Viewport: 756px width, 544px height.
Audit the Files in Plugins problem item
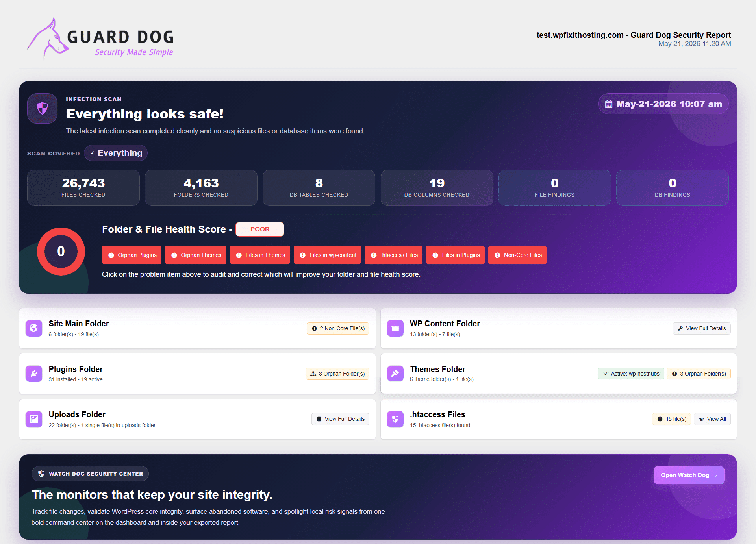click(456, 255)
